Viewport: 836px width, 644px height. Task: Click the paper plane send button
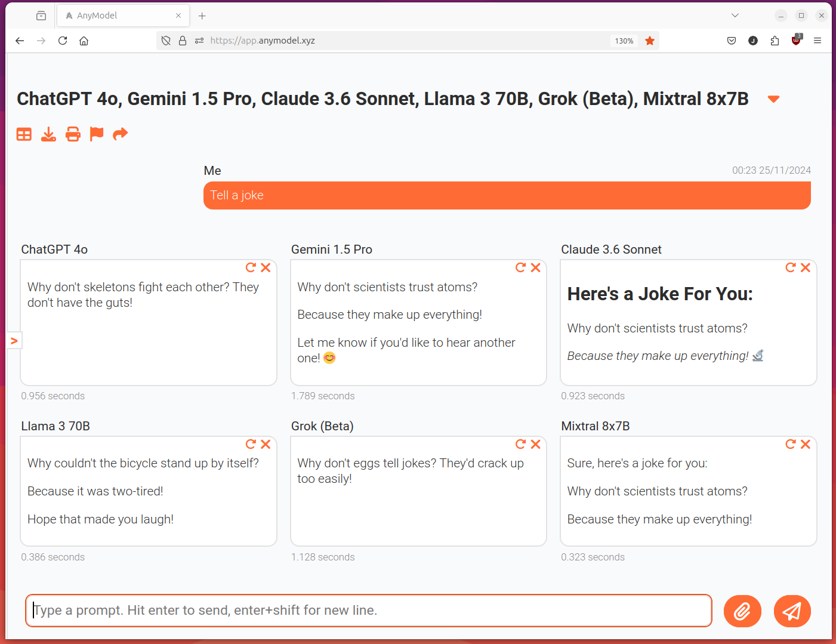click(x=792, y=611)
